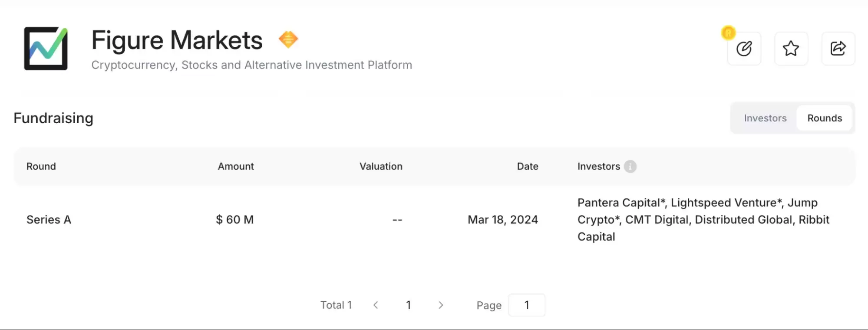Click the Page number input field
Viewport: 868px width, 330px height.
pyautogui.click(x=526, y=305)
